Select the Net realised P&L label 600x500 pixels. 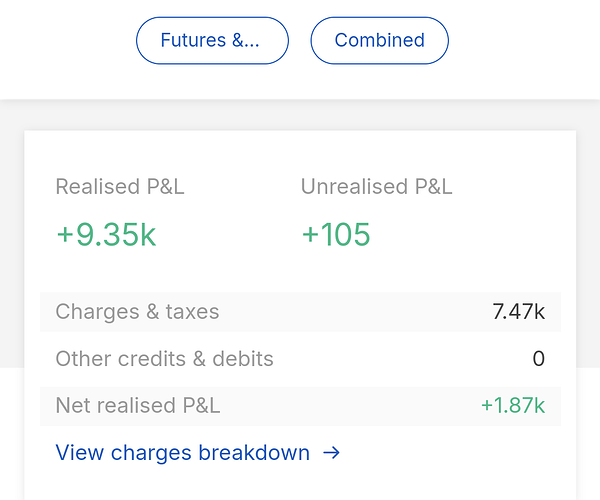point(138,406)
